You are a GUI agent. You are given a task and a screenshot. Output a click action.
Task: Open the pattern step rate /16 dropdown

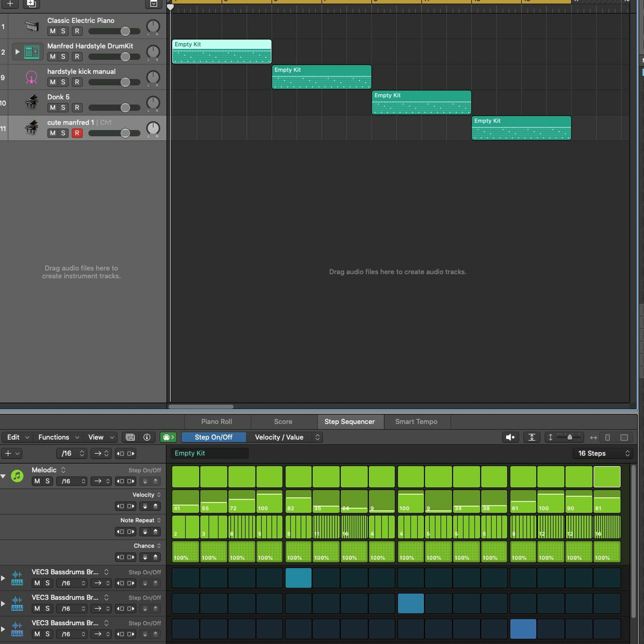click(72, 453)
